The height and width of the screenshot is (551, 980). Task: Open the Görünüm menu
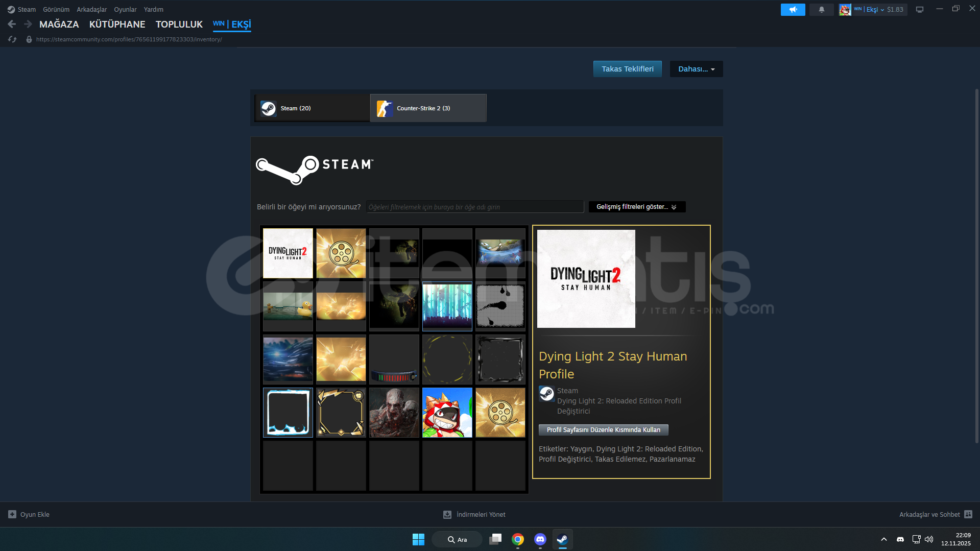tap(56, 10)
